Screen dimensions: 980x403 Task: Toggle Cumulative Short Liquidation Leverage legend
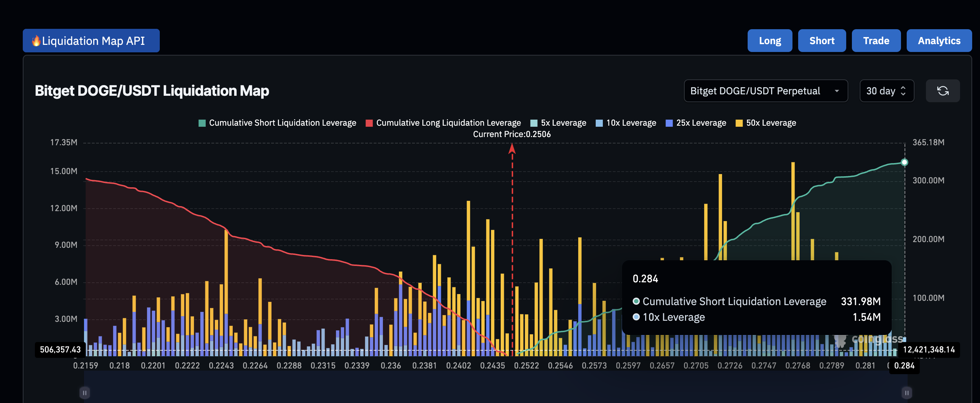point(277,123)
